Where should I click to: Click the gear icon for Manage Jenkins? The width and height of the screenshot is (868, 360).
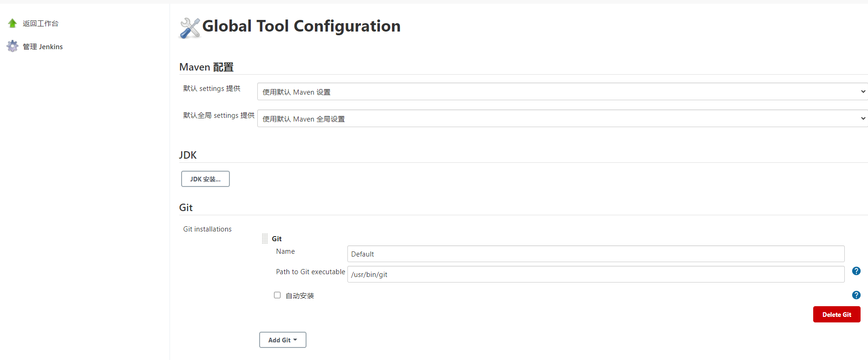point(13,46)
